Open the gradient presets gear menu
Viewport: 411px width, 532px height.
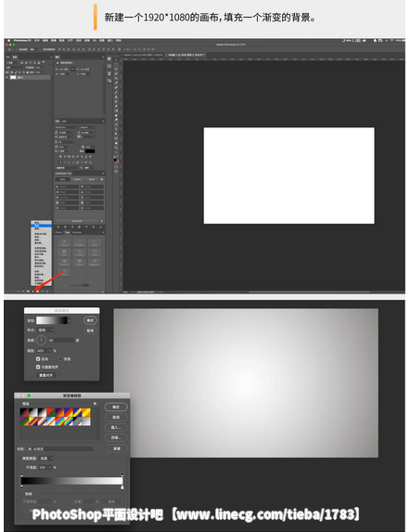tap(95, 404)
